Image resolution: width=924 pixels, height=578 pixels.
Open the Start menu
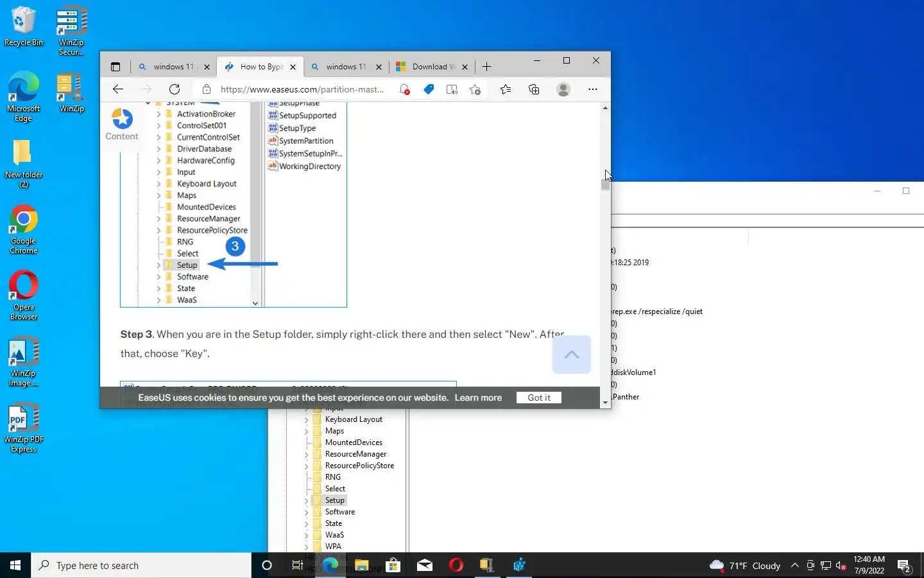coord(15,565)
